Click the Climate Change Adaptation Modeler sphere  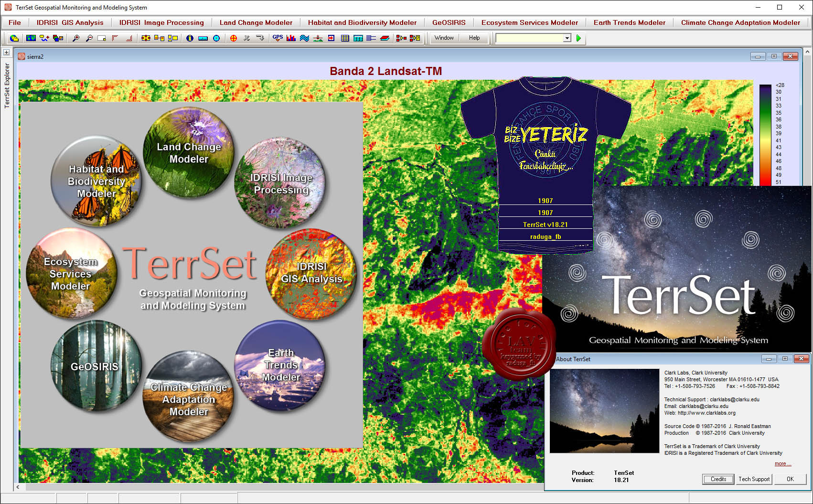point(189,397)
